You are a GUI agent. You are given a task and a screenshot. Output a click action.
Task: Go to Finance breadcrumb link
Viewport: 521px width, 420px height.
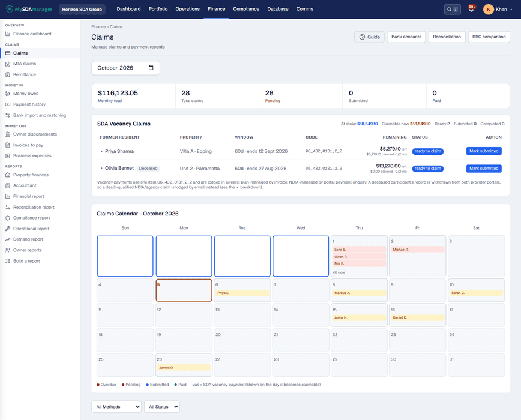point(98,27)
